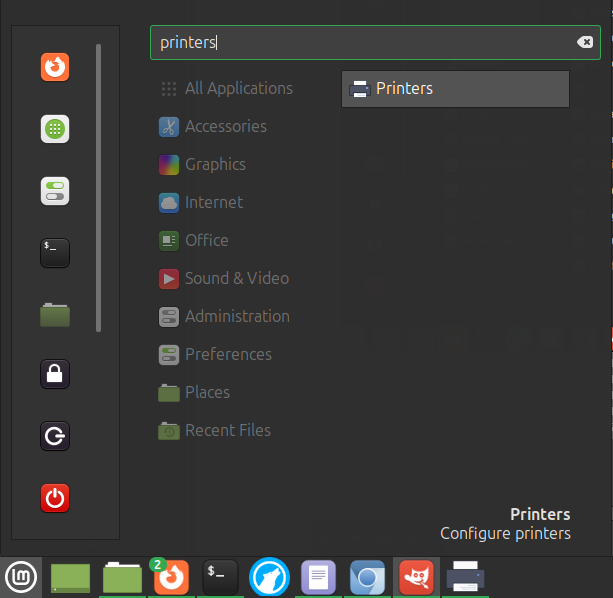Click inside the printers search field

pyautogui.click(x=360, y=42)
